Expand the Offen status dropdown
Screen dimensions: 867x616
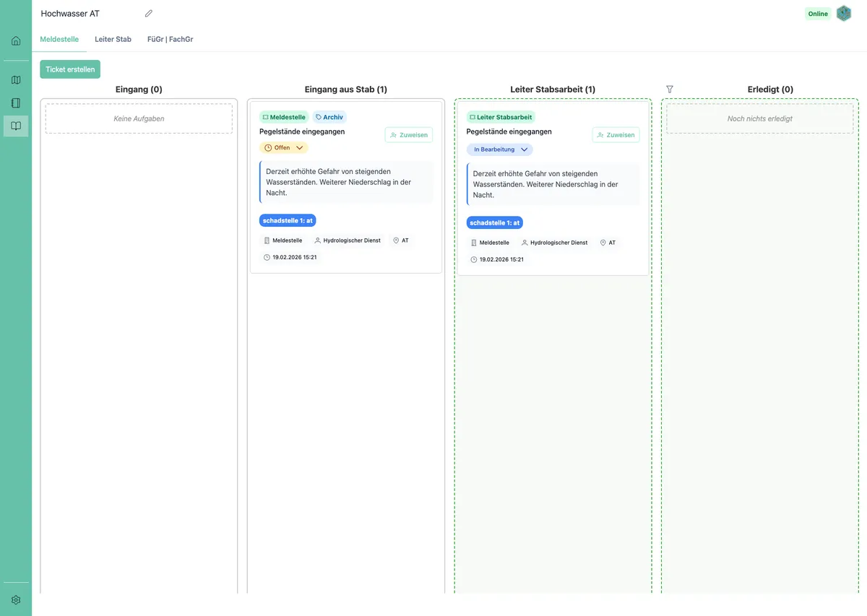click(284, 148)
